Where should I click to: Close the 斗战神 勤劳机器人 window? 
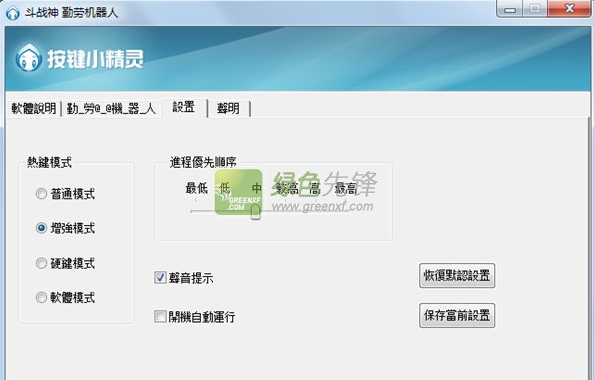pos(569,8)
